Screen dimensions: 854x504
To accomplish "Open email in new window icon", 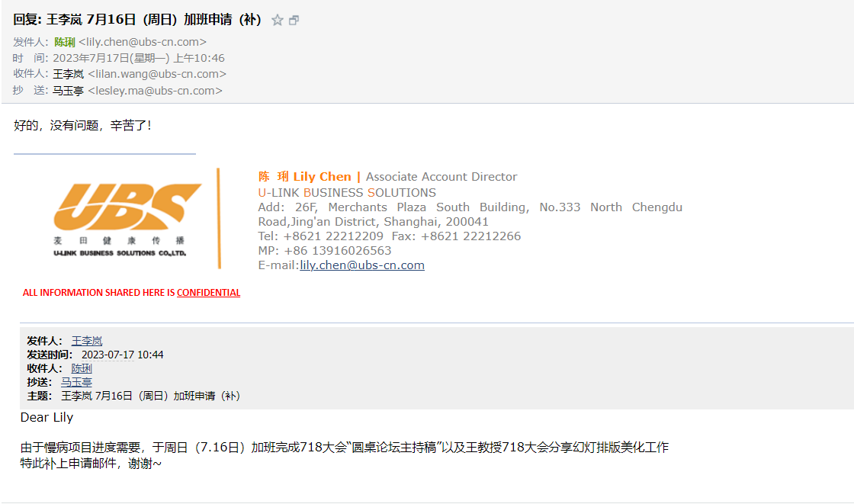I will click(294, 20).
